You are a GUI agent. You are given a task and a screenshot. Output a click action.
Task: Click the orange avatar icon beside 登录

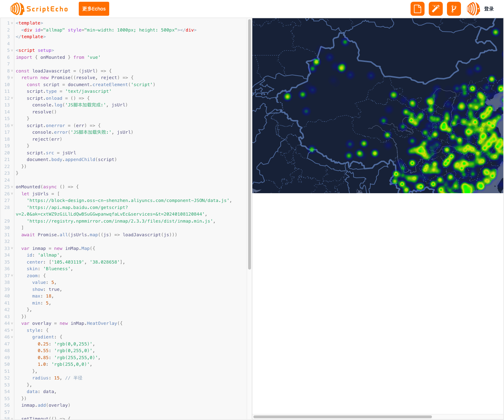(473, 9)
